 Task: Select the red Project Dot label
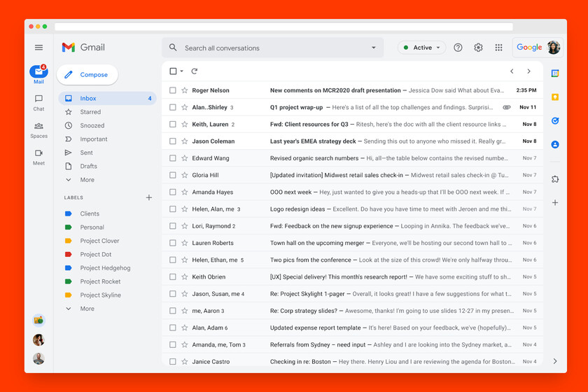click(96, 255)
